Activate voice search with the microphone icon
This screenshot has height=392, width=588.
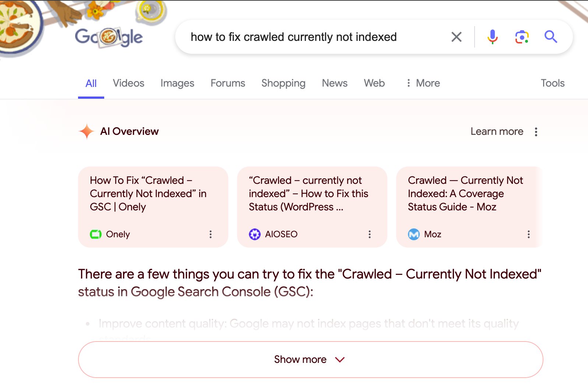pos(492,36)
